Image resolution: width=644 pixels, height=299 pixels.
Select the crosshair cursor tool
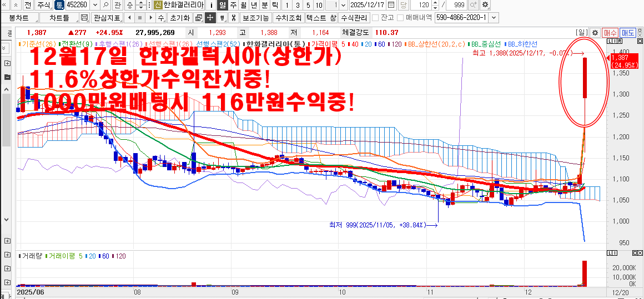coord(210,18)
